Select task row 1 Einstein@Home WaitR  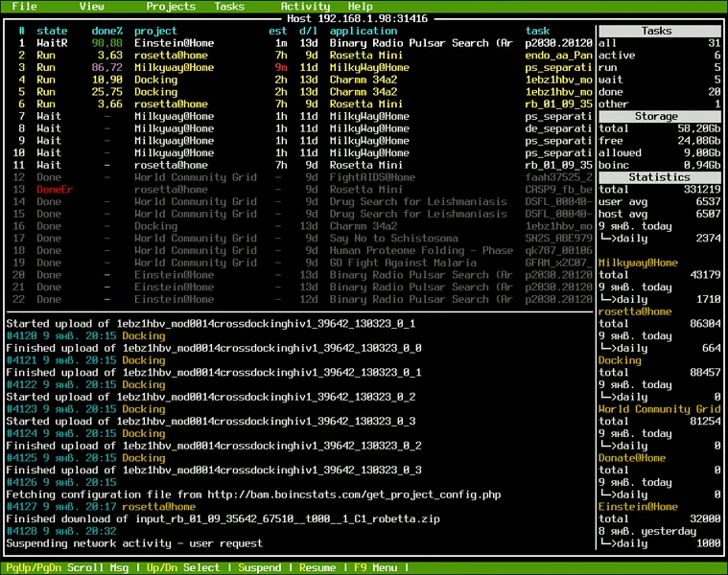pyautogui.click(x=299, y=43)
